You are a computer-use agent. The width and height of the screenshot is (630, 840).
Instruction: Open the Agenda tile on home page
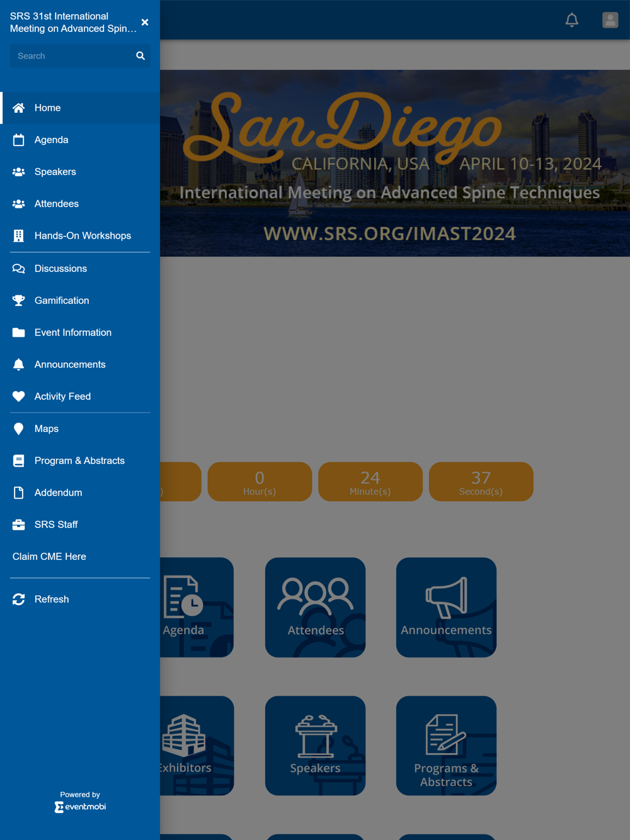[x=197, y=608]
